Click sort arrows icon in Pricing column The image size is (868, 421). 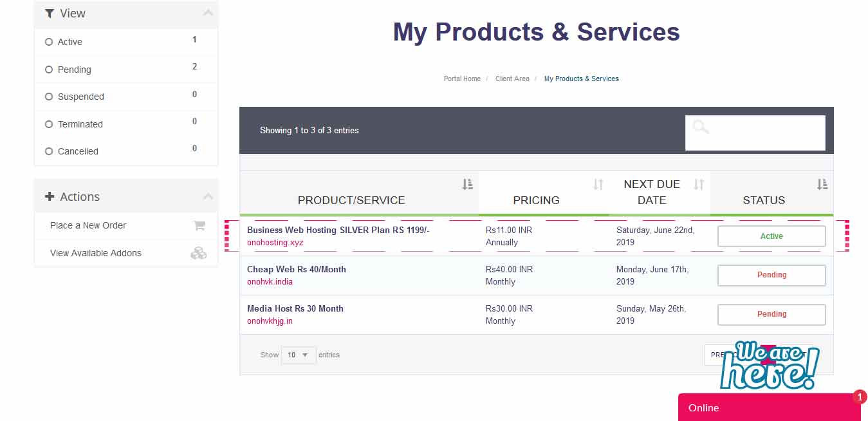tap(598, 185)
